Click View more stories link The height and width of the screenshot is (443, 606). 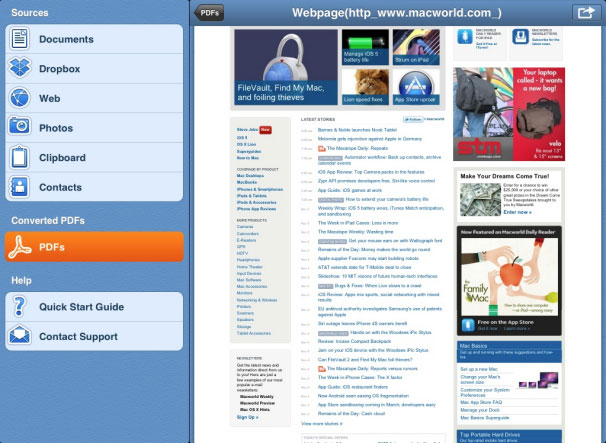pyautogui.click(x=321, y=424)
